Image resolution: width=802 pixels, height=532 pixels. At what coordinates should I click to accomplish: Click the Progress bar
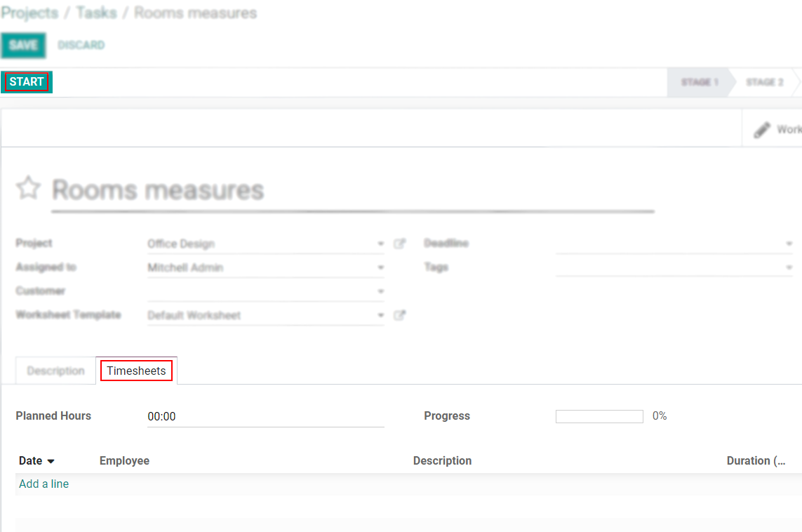599,416
